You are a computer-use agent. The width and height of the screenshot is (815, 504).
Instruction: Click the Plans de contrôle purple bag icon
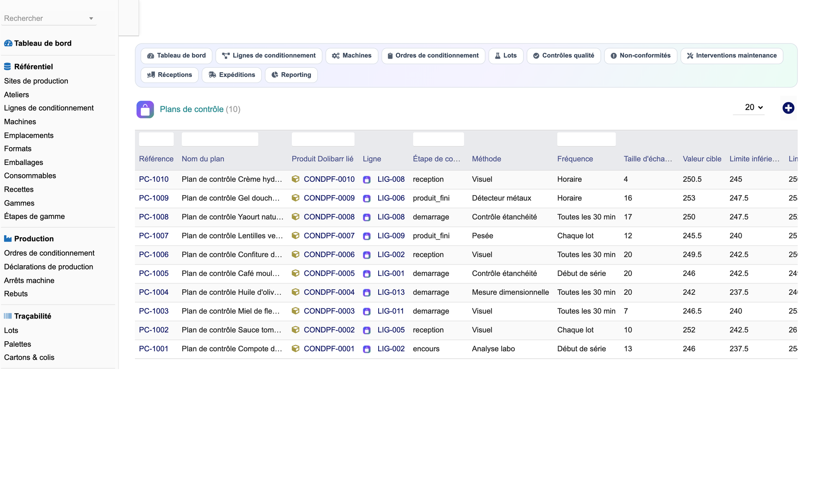pyautogui.click(x=145, y=109)
